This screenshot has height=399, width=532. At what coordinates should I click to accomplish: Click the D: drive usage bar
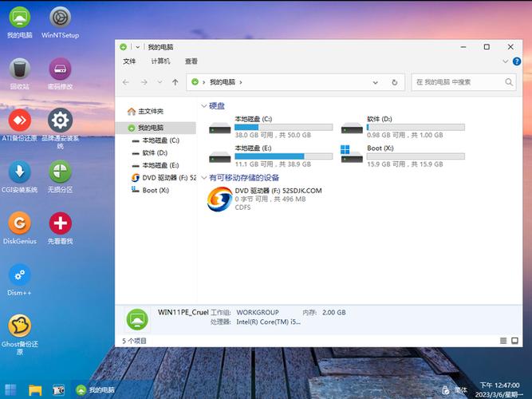416,128
